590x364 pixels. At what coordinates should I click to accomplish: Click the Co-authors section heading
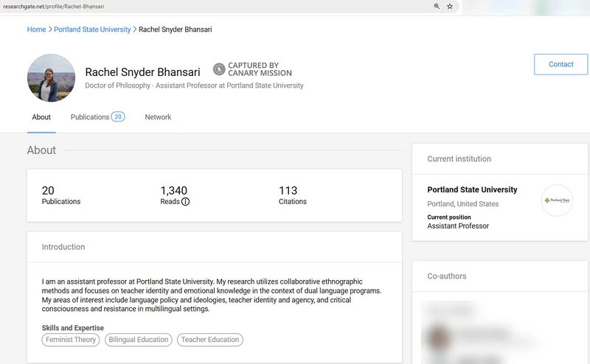[x=447, y=276]
